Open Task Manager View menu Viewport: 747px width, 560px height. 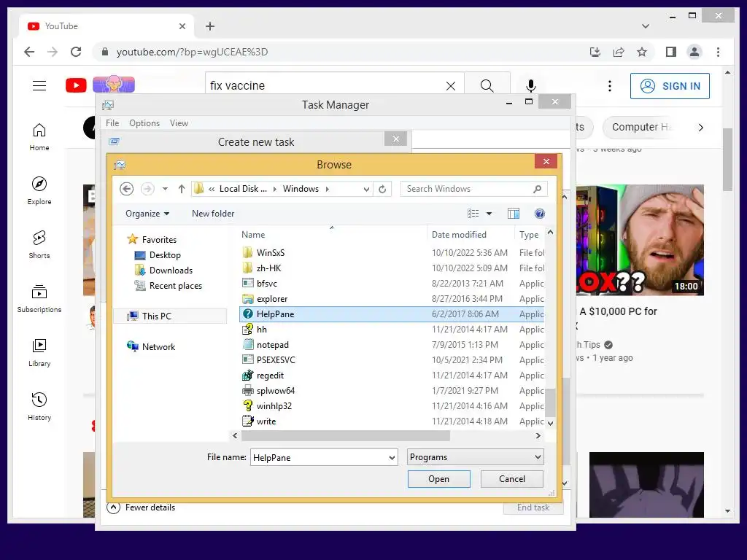179,123
